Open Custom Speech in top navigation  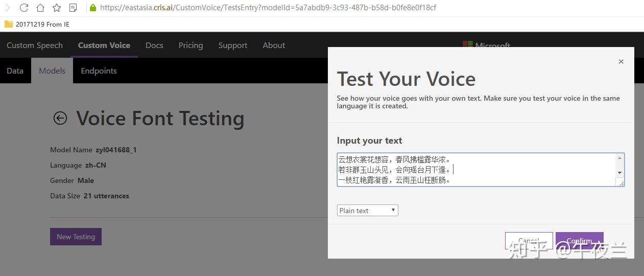coord(35,45)
